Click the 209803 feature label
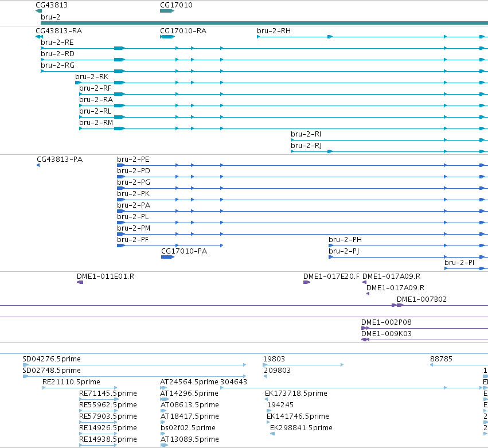 point(278,371)
